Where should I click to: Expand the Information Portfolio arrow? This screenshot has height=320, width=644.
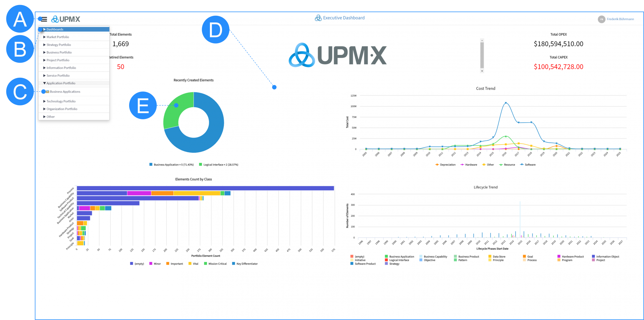pyautogui.click(x=44, y=68)
